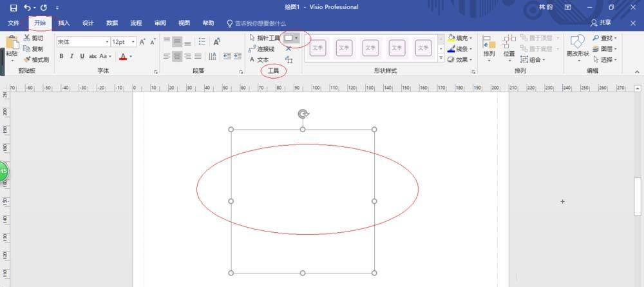Open the Line (线条) dropdown
644x287 pixels.
coord(460,49)
